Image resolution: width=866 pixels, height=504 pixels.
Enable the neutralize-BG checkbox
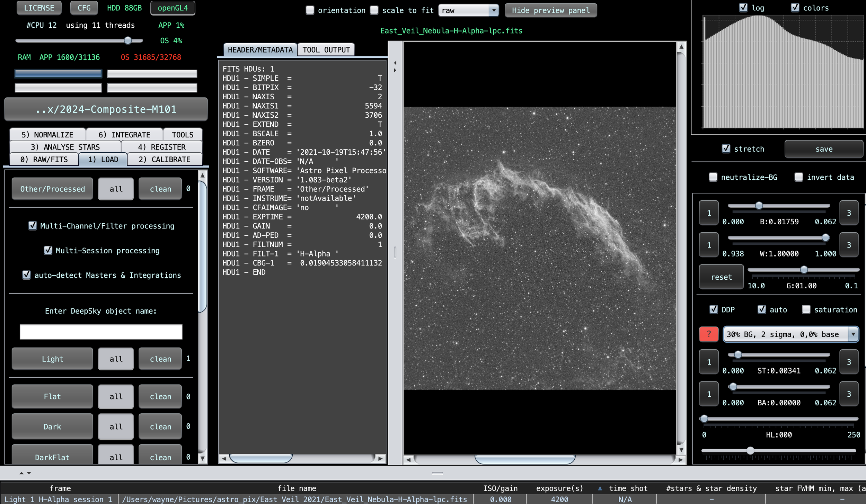click(713, 177)
